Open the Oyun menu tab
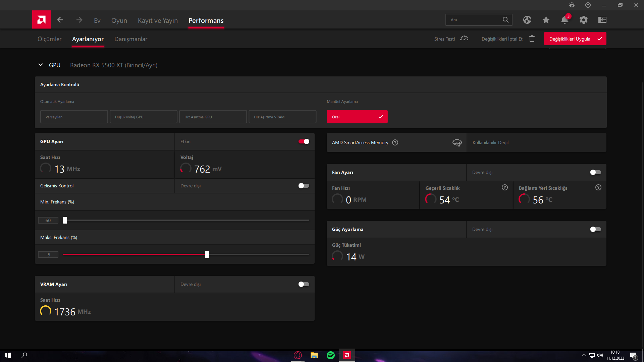 (119, 20)
